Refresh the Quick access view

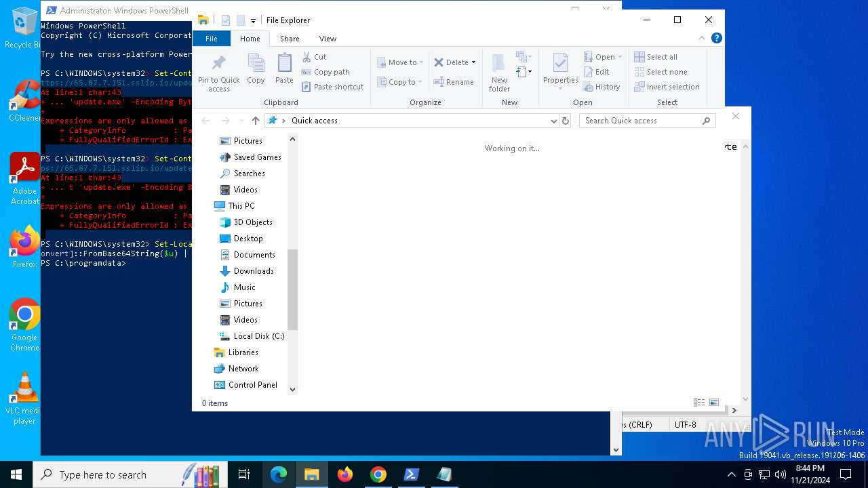click(566, 121)
